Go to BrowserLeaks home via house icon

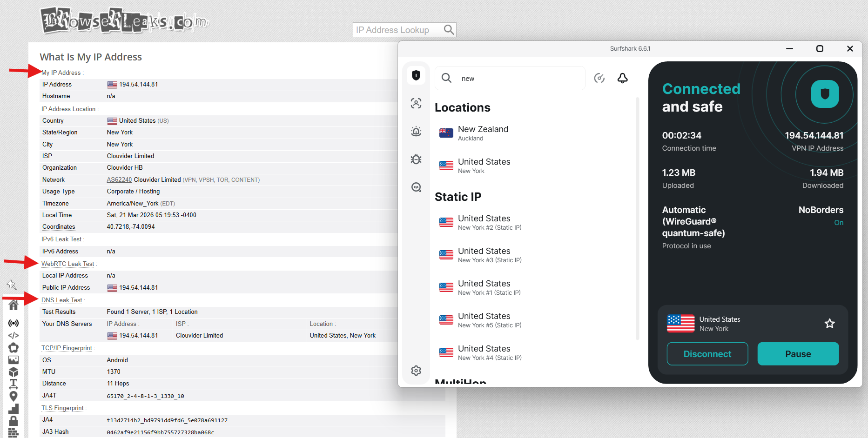tap(13, 305)
